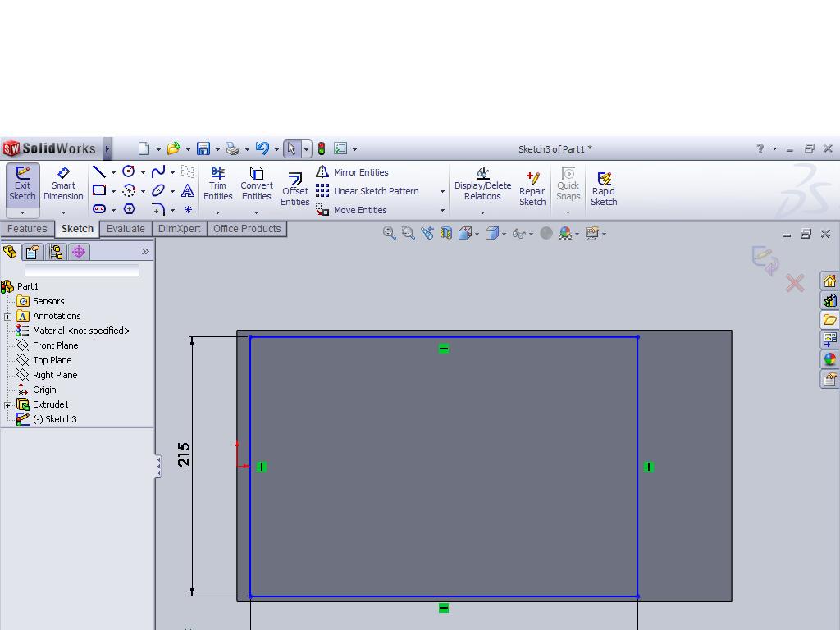Click Linear Sketch Pattern
The width and height of the screenshot is (840, 630).
point(367,190)
